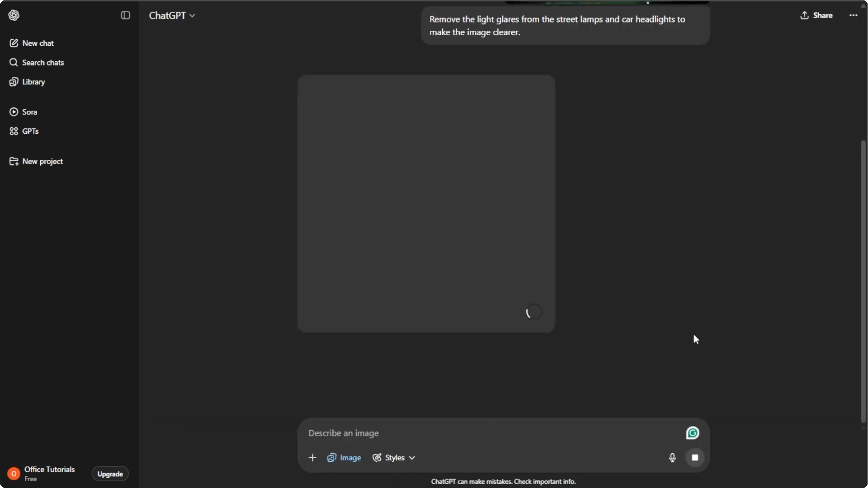
Task: Stop generation with the square stop button
Action: point(695,458)
